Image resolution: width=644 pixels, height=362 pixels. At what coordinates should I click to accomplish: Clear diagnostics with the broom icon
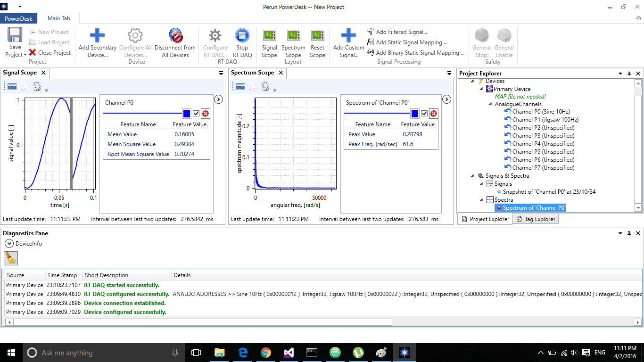click(x=11, y=257)
